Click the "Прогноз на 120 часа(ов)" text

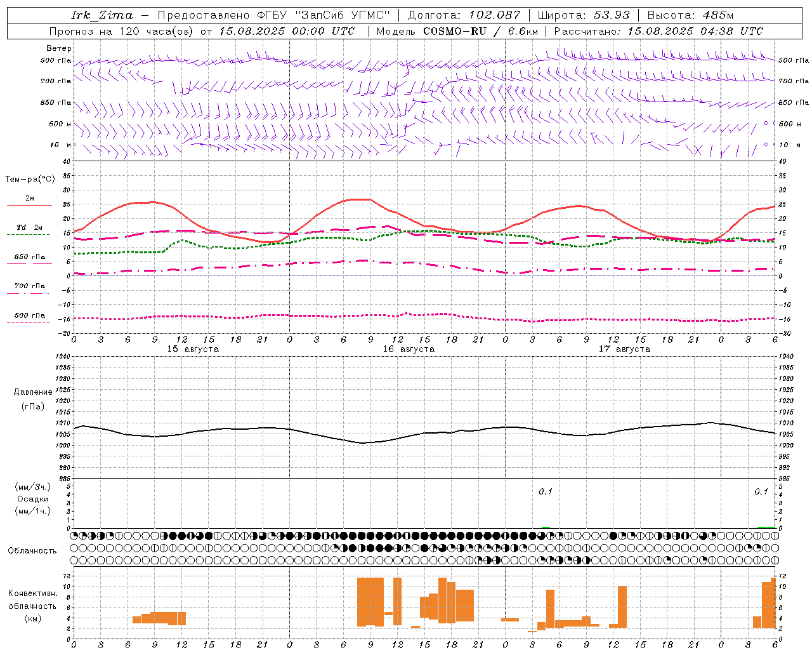[x=122, y=31]
